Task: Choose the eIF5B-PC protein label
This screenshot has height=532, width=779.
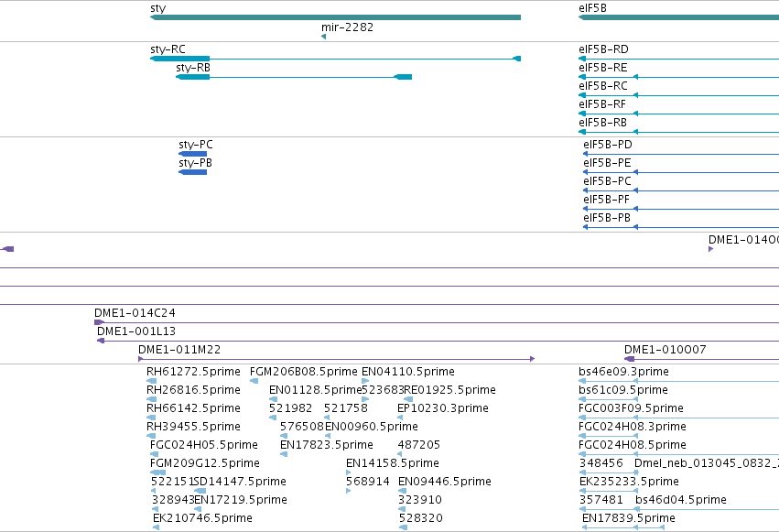Action: (x=607, y=181)
